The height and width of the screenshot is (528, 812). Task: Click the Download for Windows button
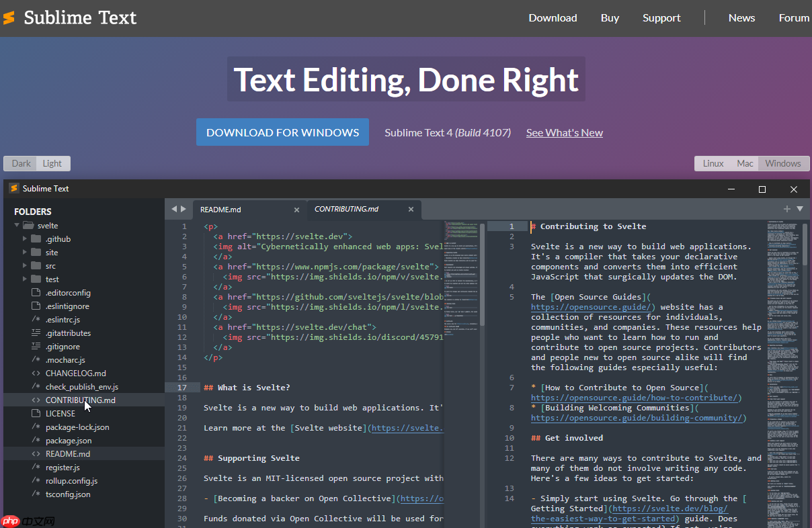pyautogui.click(x=282, y=132)
